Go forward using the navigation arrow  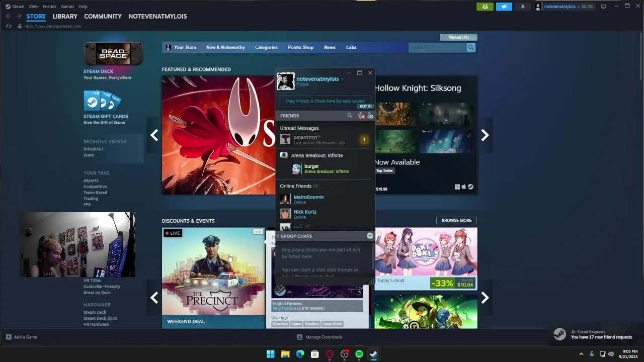click(19, 17)
